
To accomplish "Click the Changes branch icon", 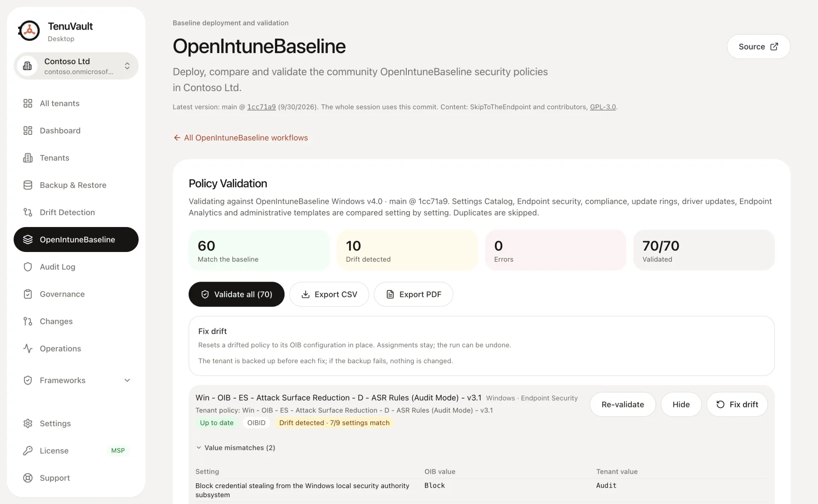I will 28,321.
